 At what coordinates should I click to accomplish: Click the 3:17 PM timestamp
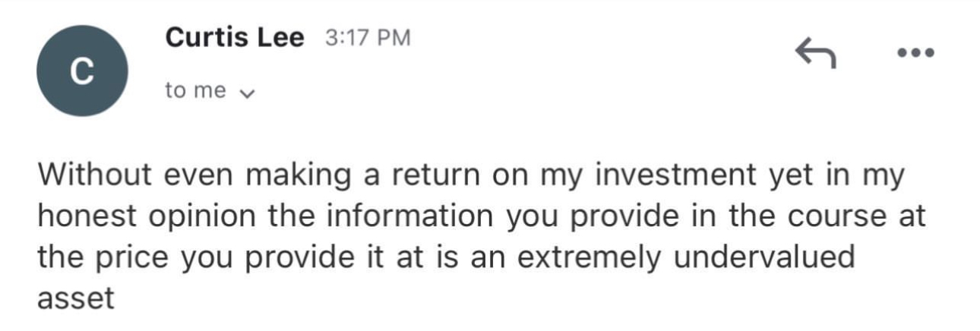367,38
